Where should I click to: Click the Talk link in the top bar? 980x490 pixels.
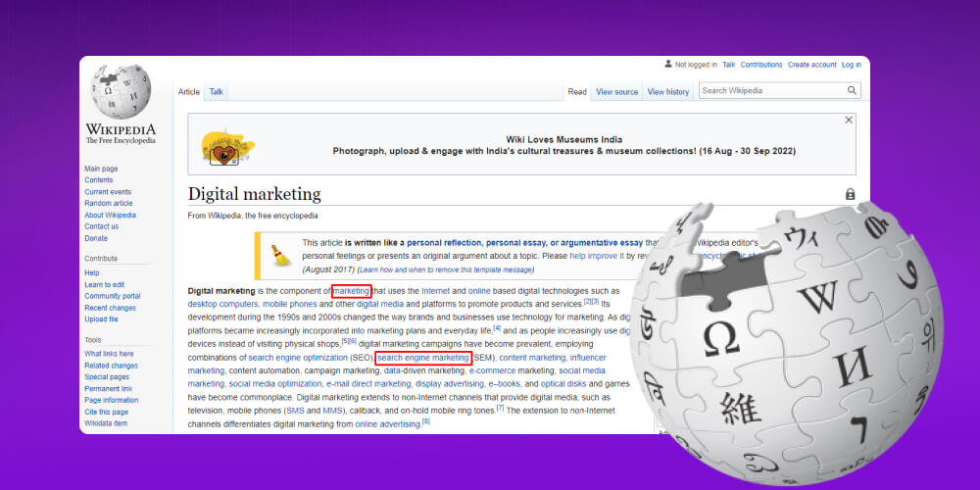[729, 65]
